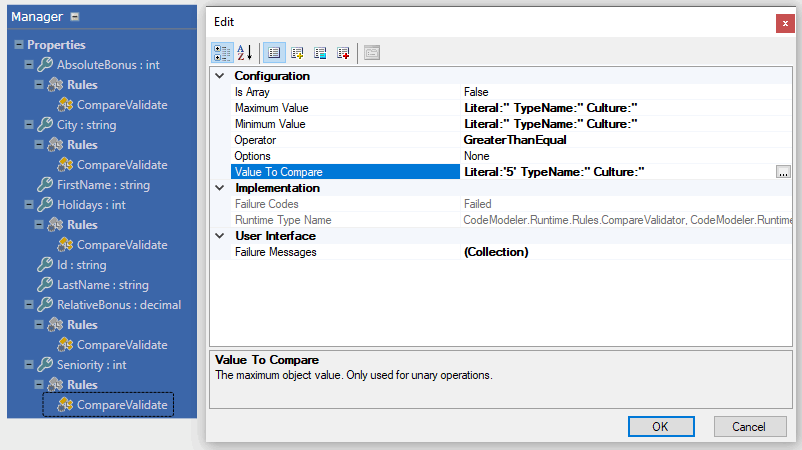Select the Is Array property row
The height and width of the screenshot is (450, 802).
point(510,92)
